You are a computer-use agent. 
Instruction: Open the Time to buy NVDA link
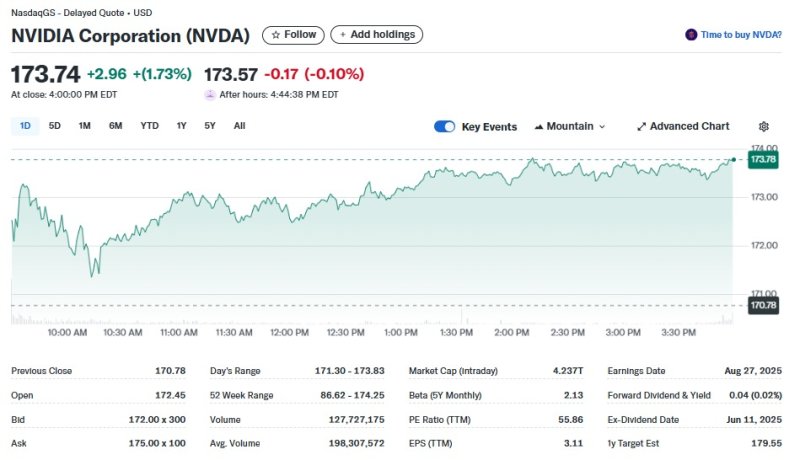pos(741,35)
